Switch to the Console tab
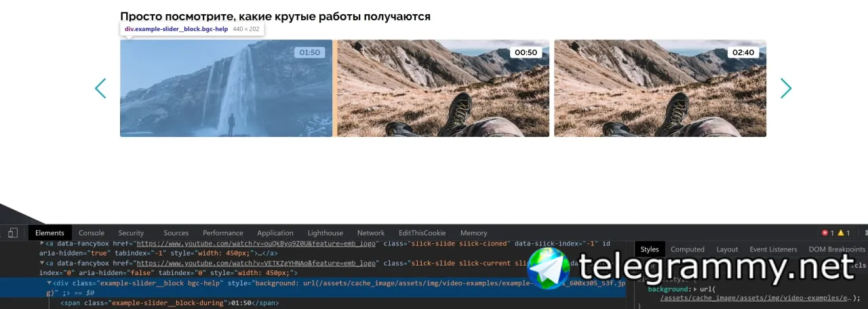Viewport: 868px width, 309px height. [x=92, y=233]
